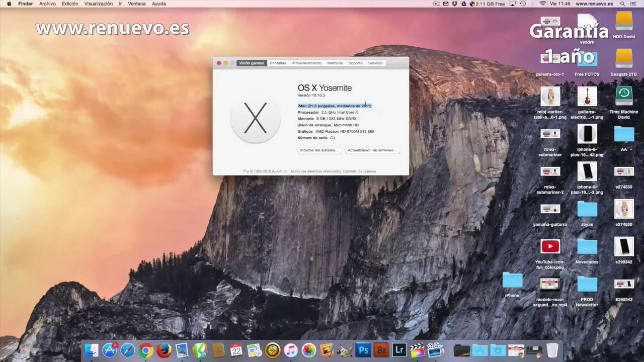This screenshot has height=362, width=644.
Task: Select the iPhone folder on desktop
Action: pos(512,284)
